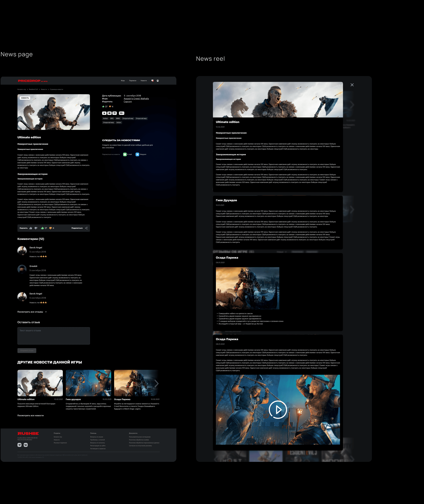The height and width of the screenshot is (504, 424).
Task: Click the share icon next to Поделиться
Action: [86, 228]
